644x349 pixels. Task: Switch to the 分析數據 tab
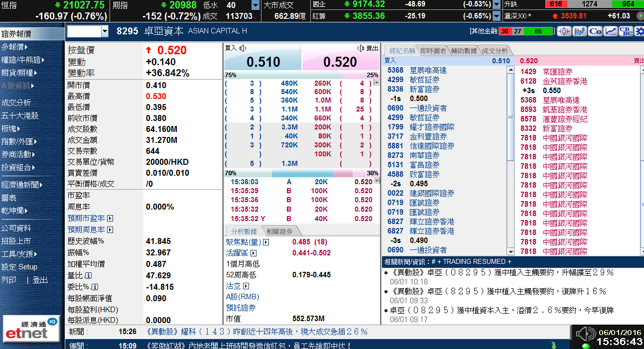(x=244, y=231)
